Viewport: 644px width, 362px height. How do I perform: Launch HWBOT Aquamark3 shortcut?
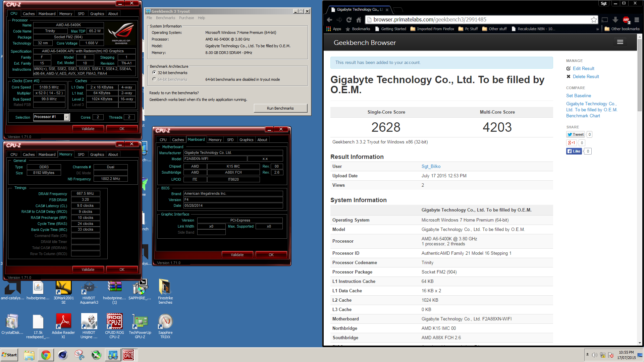point(89,292)
